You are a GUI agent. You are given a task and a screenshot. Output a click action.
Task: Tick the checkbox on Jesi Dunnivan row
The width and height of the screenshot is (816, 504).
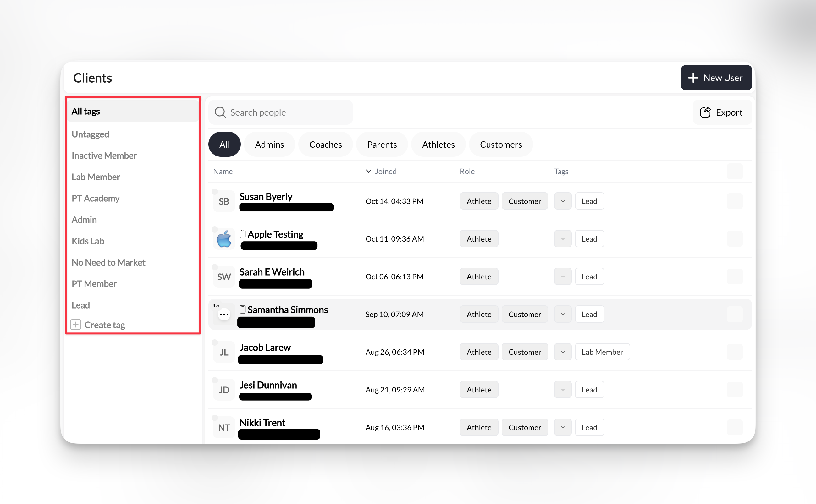click(735, 389)
